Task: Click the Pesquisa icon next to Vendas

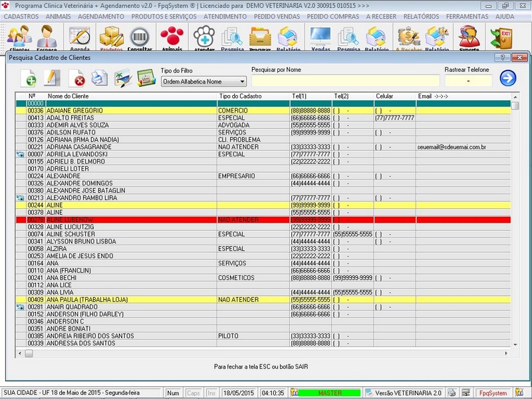Action: click(348, 37)
